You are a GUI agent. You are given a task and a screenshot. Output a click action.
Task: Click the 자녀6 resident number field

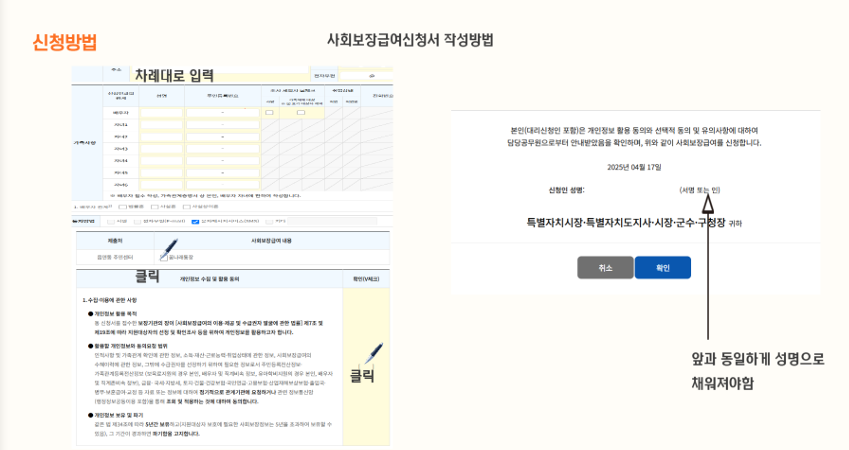223,185
